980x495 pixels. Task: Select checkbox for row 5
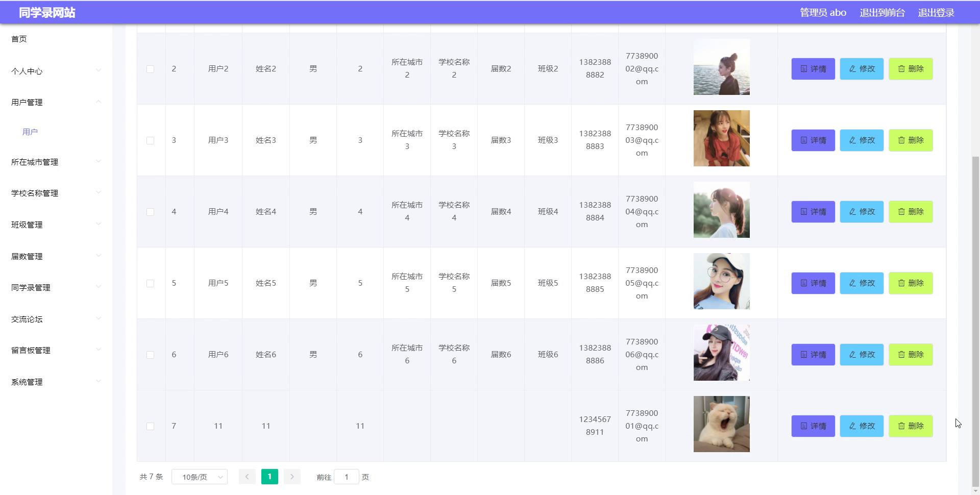pos(150,283)
